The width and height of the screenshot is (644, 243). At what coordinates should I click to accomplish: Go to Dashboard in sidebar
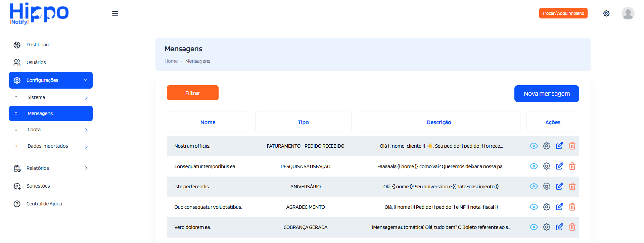[38, 45]
